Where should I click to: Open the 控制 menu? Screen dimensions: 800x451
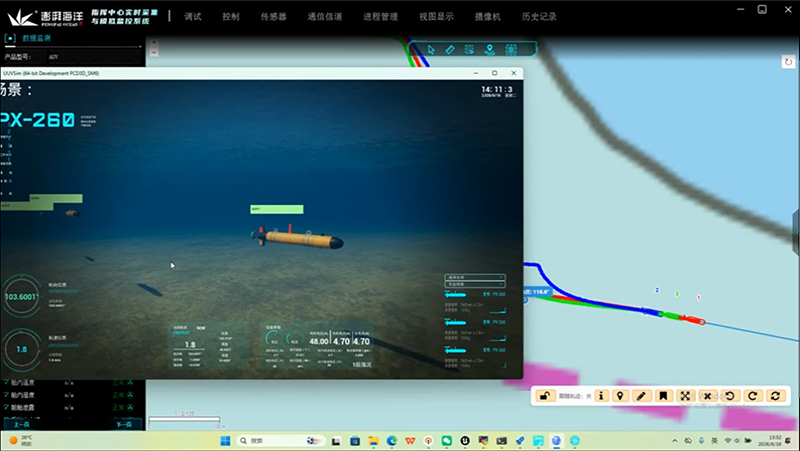(231, 17)
